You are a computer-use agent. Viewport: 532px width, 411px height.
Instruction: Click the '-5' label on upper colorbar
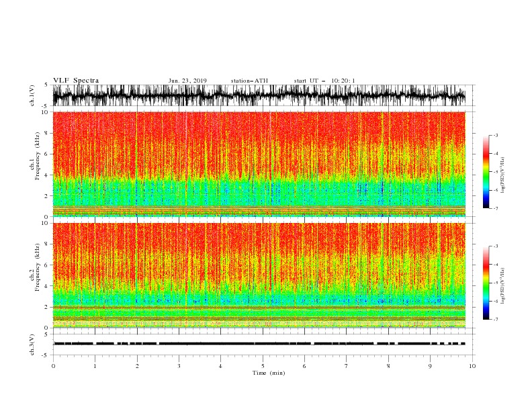(495, 172)
